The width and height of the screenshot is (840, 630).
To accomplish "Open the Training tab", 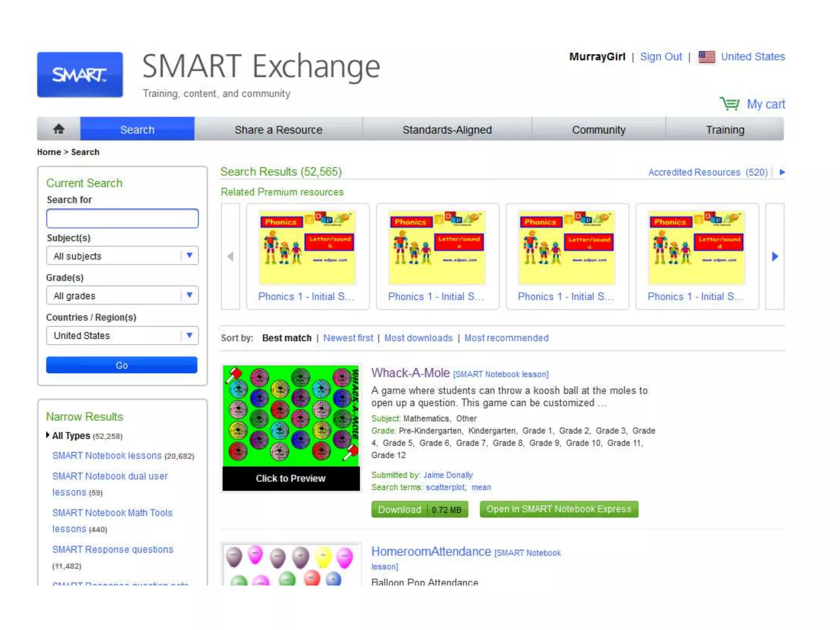I will point(725,129).
